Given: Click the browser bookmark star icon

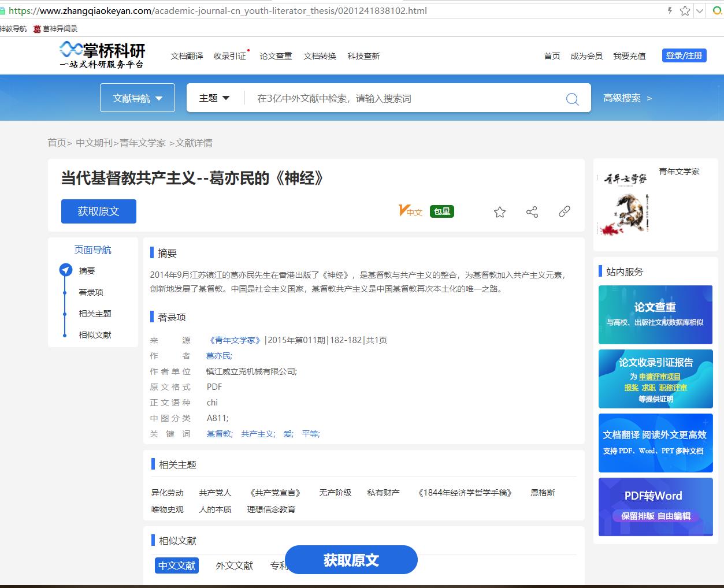Looking at the screenshot, I should [x=685, y=10].
